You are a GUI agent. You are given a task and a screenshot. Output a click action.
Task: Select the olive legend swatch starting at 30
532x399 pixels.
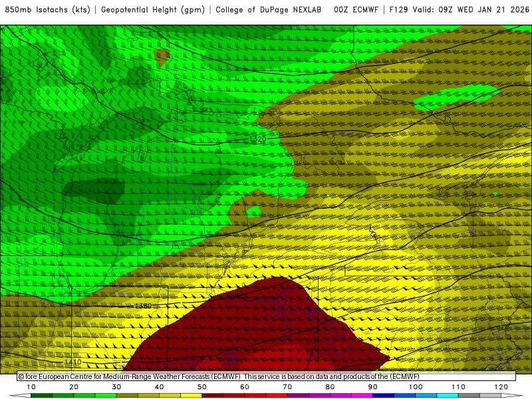click(127, 396)
